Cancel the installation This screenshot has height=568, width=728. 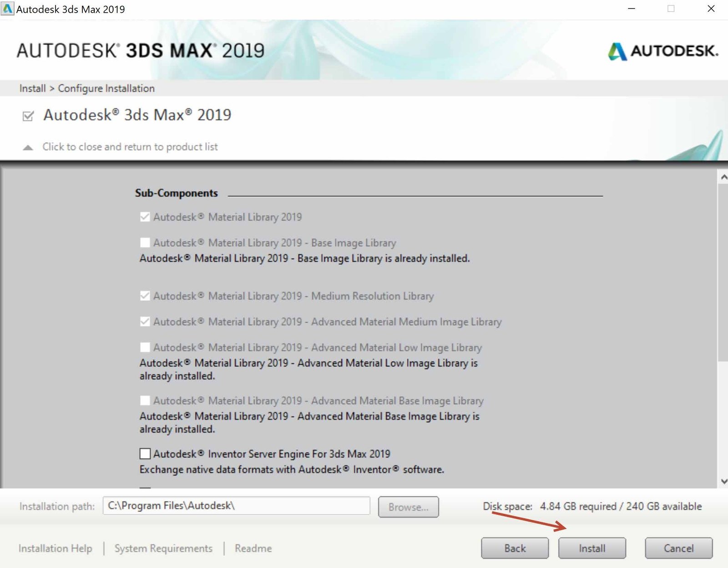point(678,548)
